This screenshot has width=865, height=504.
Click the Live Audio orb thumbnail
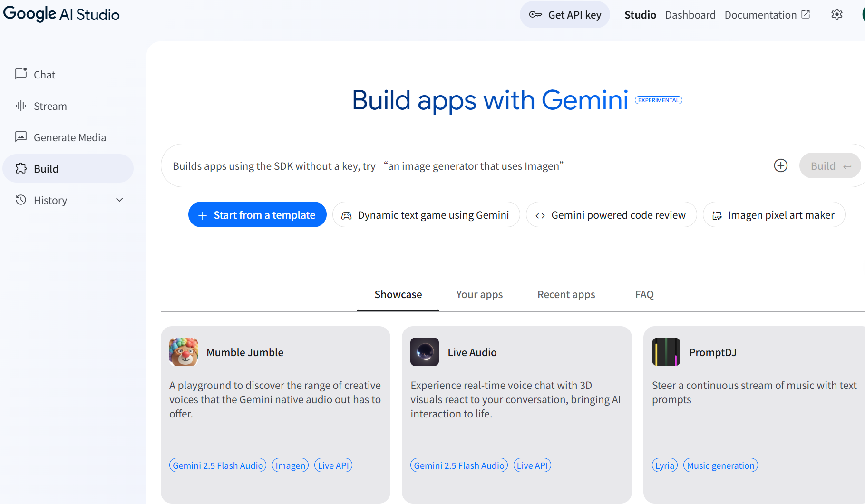coord(425,352)
